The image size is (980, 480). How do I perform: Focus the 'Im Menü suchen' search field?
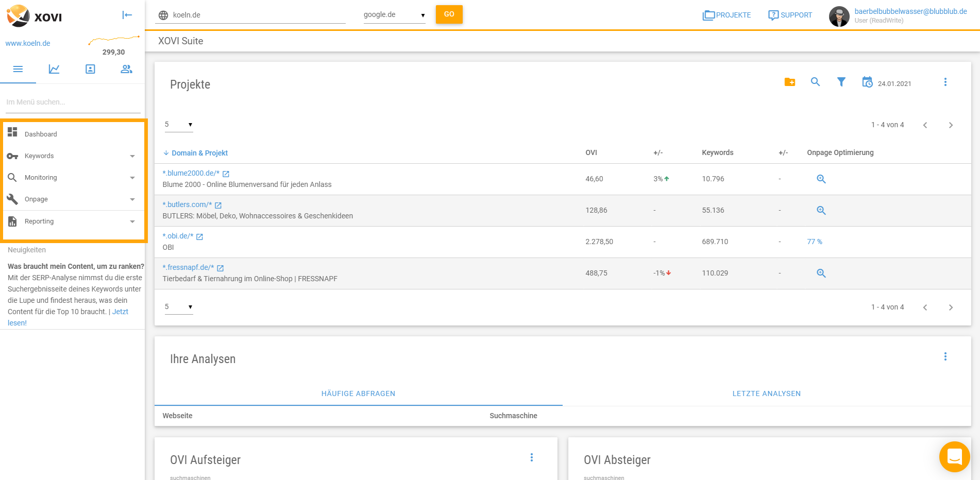click(73, 102)
